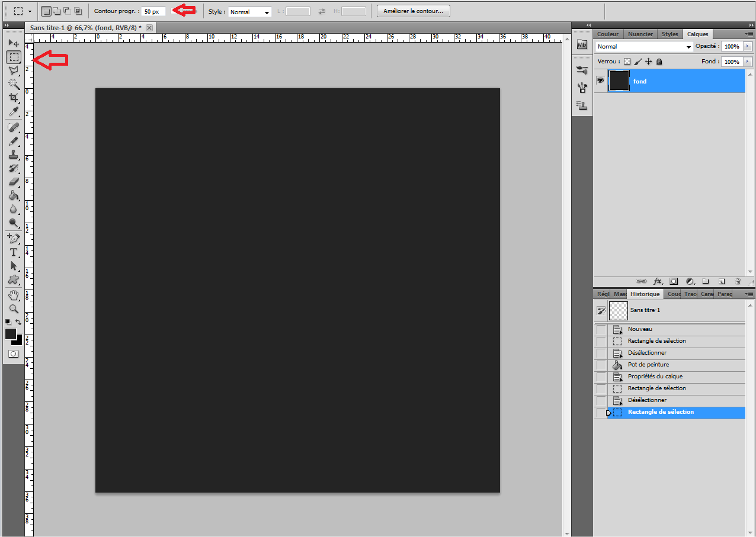This screenshot has height=537, width=756.
Task: Click the foreground color swatch
Action: 11,334
